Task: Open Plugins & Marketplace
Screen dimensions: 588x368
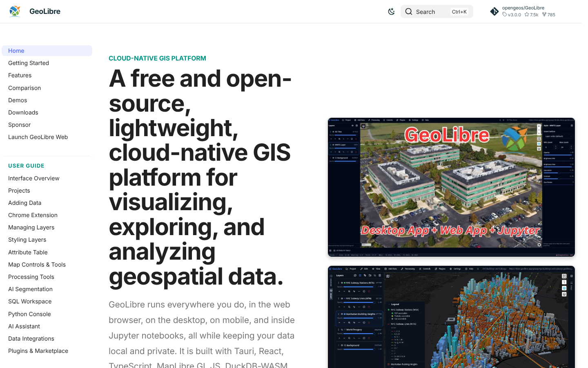Action: [x=38, y=351]
